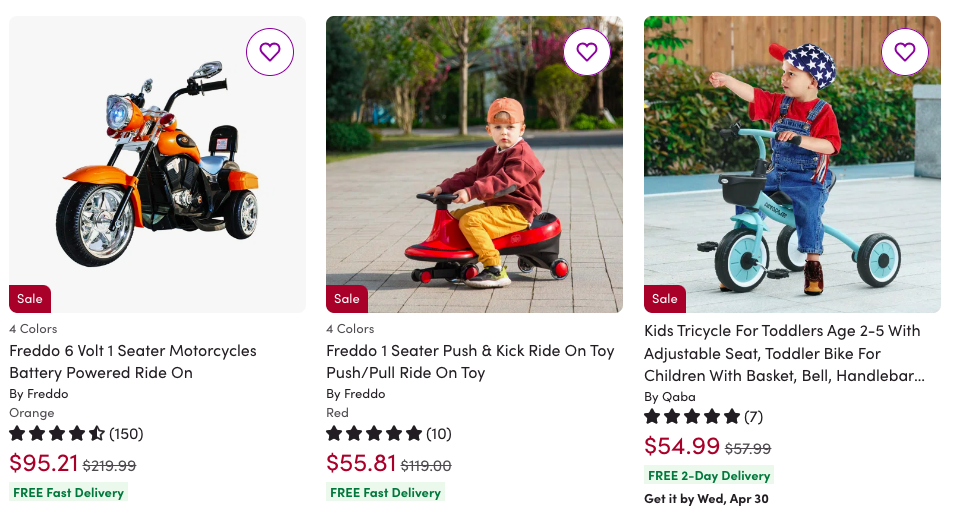Screen dimensions: 974x508
Task: Click the Sale badge on the motorcycle image
Action: [x=30, y=299]
